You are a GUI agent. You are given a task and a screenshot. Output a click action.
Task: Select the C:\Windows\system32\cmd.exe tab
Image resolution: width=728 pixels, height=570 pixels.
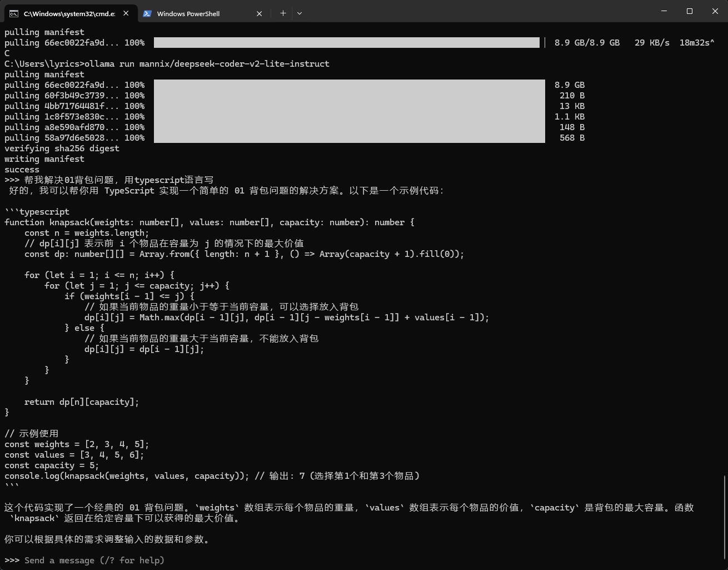point(70,13)
